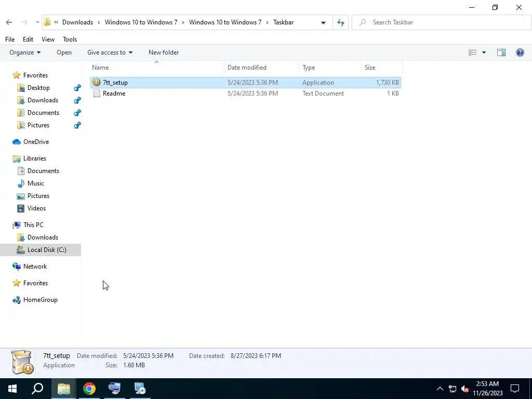Open Google Chrome from the taskbar
This screenshot has height=399, width=532.
coord(89,389)
